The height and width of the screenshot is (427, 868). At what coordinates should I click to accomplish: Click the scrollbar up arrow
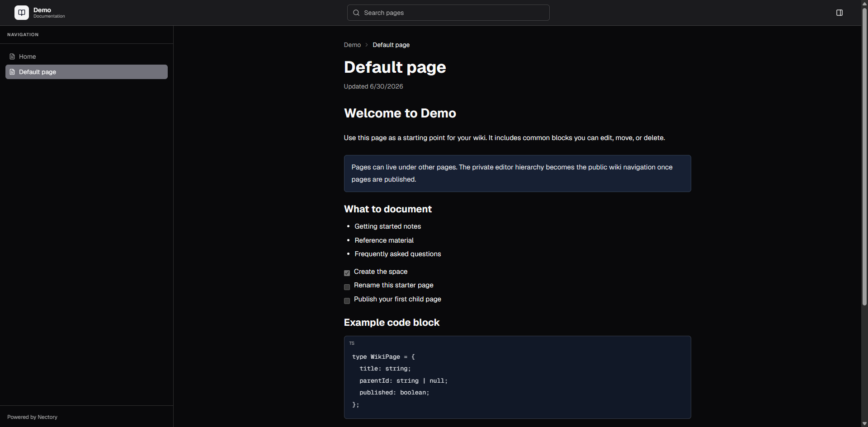pyautogui.click(x=864, y=3)
